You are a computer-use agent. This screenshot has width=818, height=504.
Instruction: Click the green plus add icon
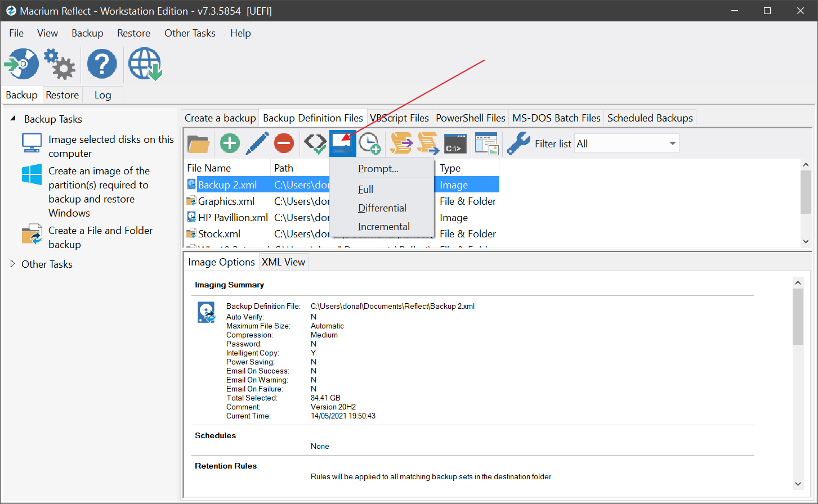(230, 143)
